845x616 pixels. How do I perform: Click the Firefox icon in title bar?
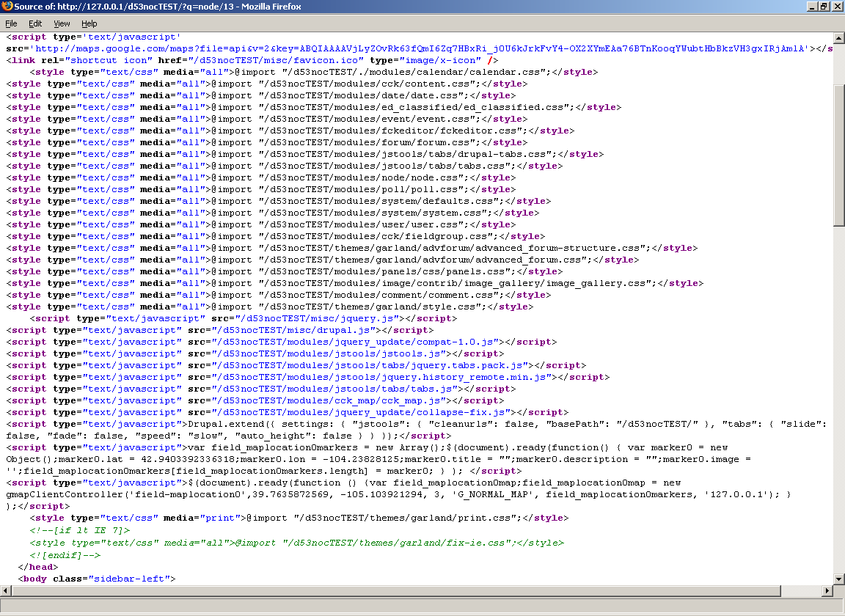pos(7,7)
